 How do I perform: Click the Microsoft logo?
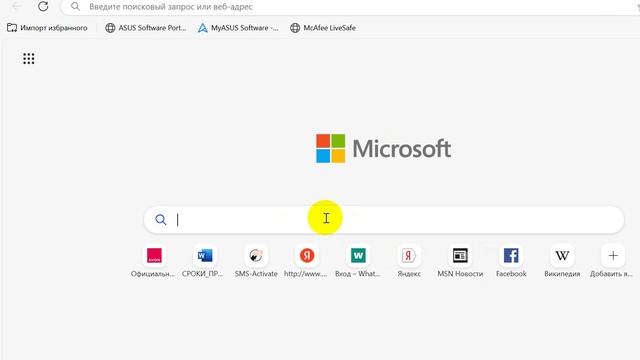[x=383, y=148]
